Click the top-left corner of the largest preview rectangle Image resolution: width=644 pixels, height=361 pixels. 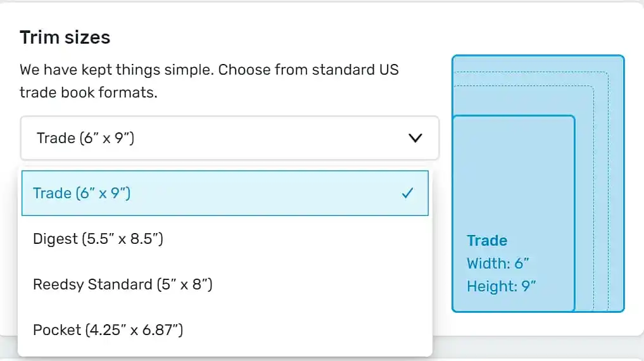(x=455, y=58)
